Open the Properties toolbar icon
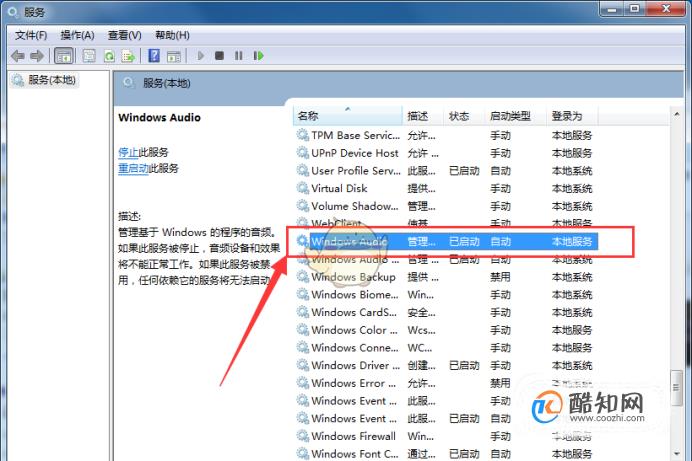 89,56
